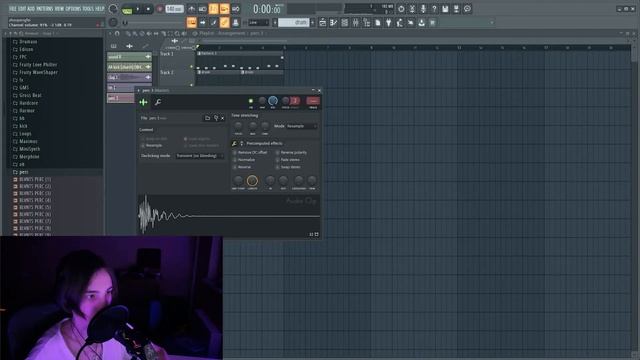Save project with the floppy icon
The width and height of the screenshot is (640, 360).
(x=445, y=9)
